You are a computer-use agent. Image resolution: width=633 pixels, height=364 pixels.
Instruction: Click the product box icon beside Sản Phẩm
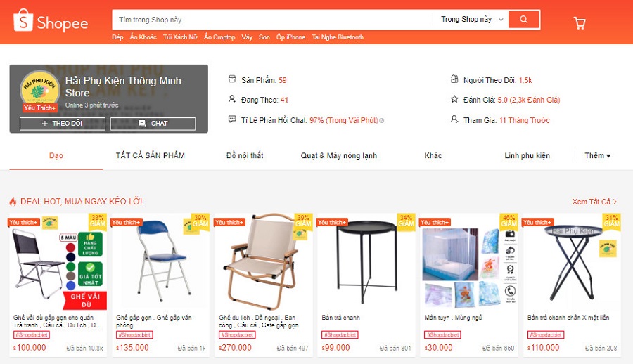[232, 79]
